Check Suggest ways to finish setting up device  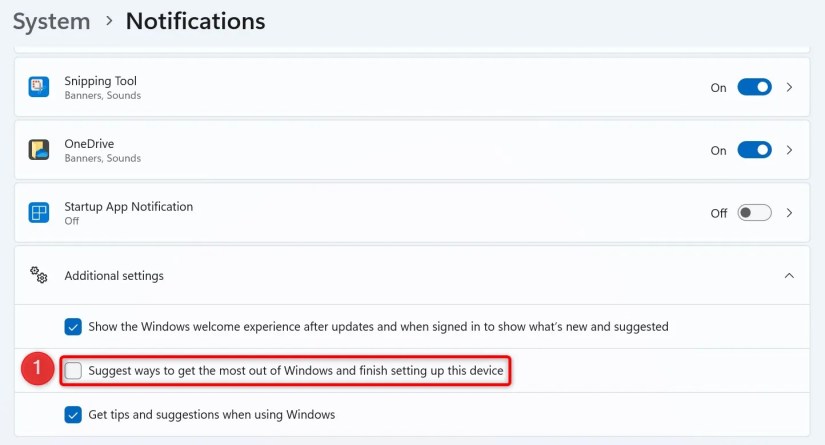pyautogui.click(x=73, y=371)
